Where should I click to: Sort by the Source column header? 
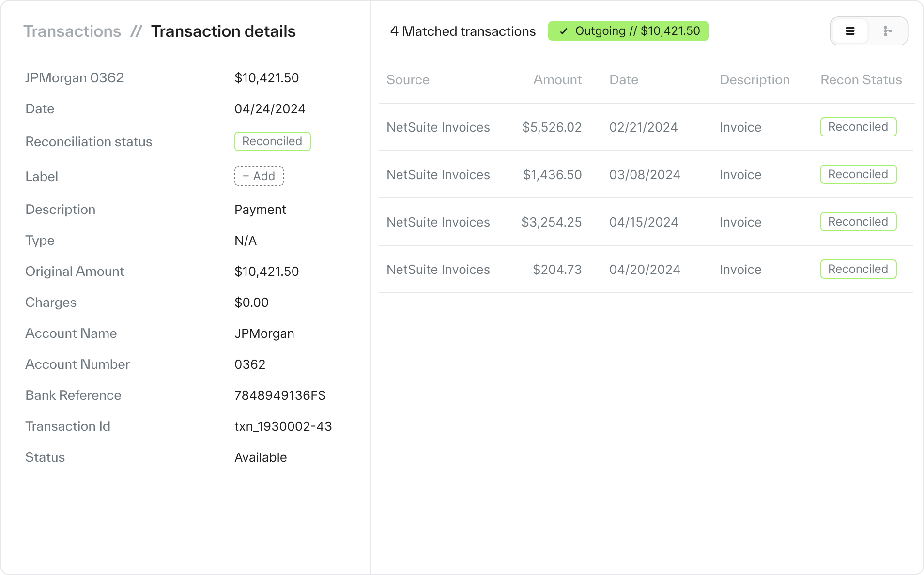coord(408,80)
